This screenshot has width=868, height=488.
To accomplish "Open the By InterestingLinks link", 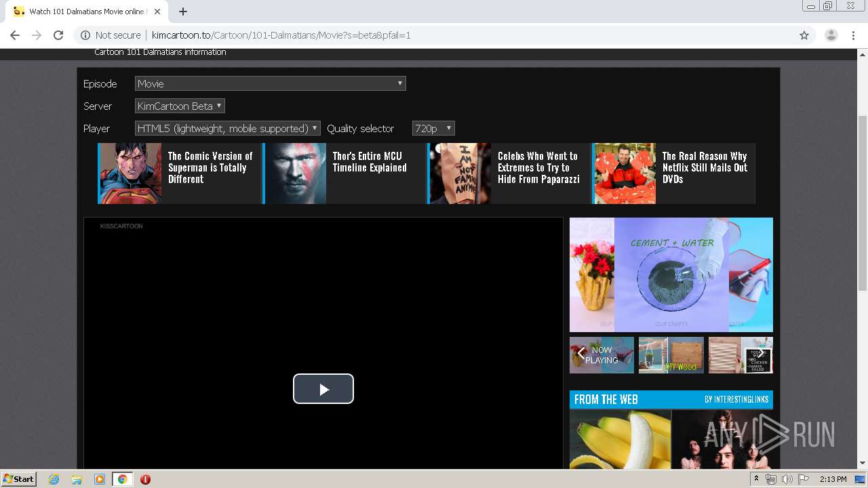I will coord(736,400).
